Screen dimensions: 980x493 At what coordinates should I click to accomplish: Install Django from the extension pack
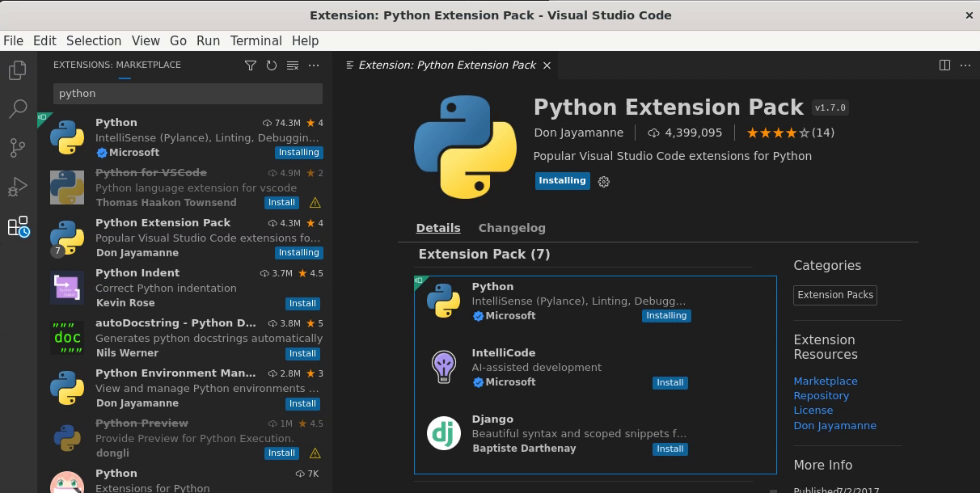pos(670,449)
